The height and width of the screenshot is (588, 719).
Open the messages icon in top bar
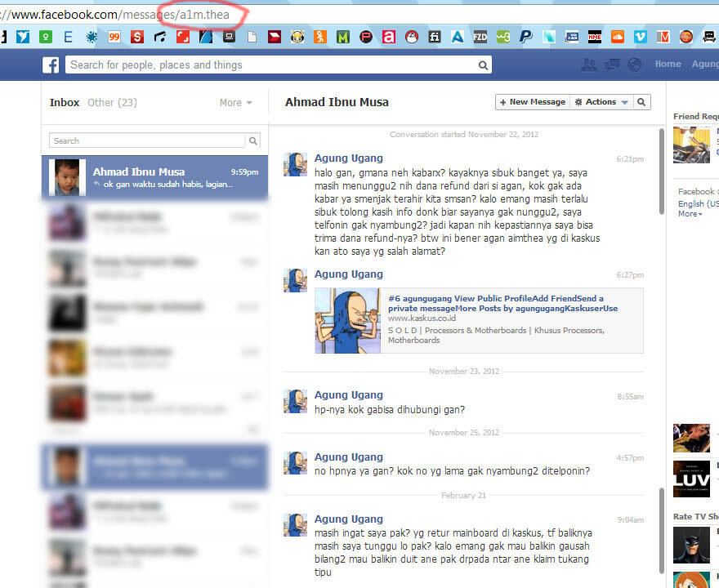(x=612, y=65)
